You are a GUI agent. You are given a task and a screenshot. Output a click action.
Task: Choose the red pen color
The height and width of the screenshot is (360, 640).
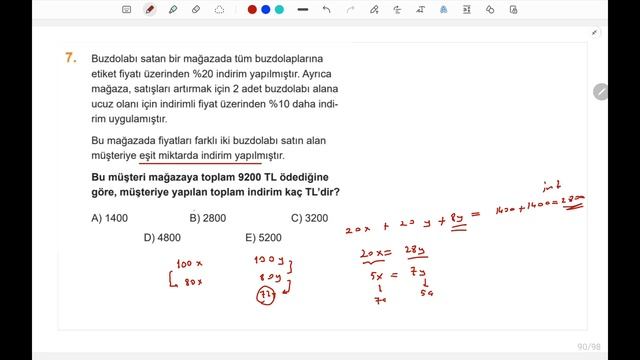pyautogui.click(x=252, y=9)
